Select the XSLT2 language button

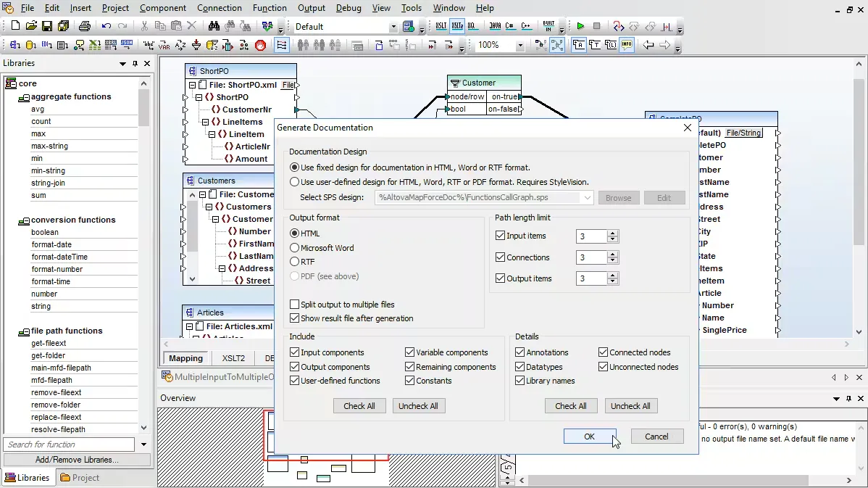[457, 26]
